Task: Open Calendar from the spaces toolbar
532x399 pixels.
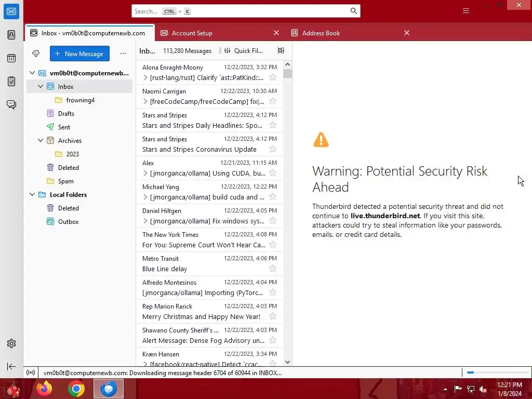Action: point(11,58)
